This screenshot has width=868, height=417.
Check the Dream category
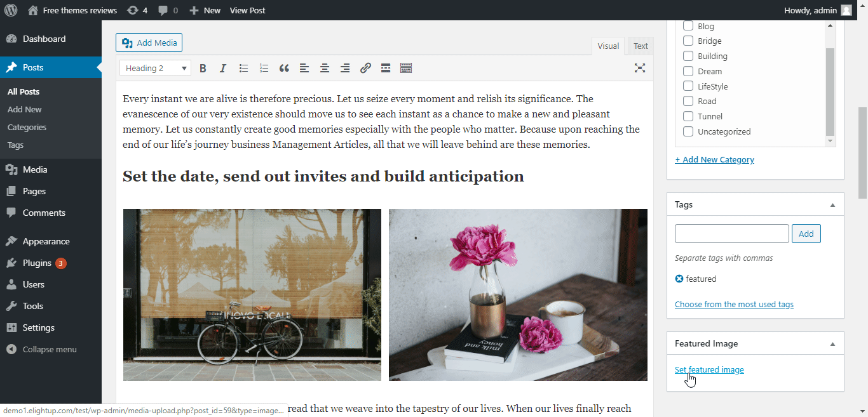click(x=688, y=71)
